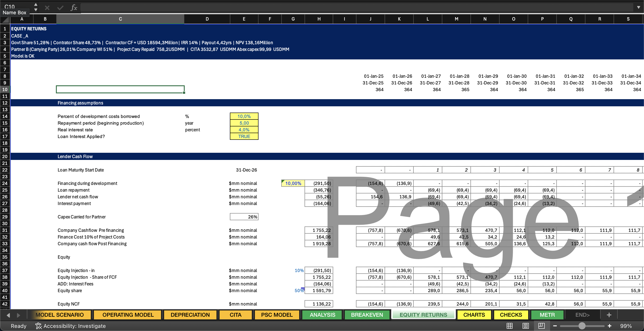Click the Financing assumptions header
644x331 pixels.
80,103
